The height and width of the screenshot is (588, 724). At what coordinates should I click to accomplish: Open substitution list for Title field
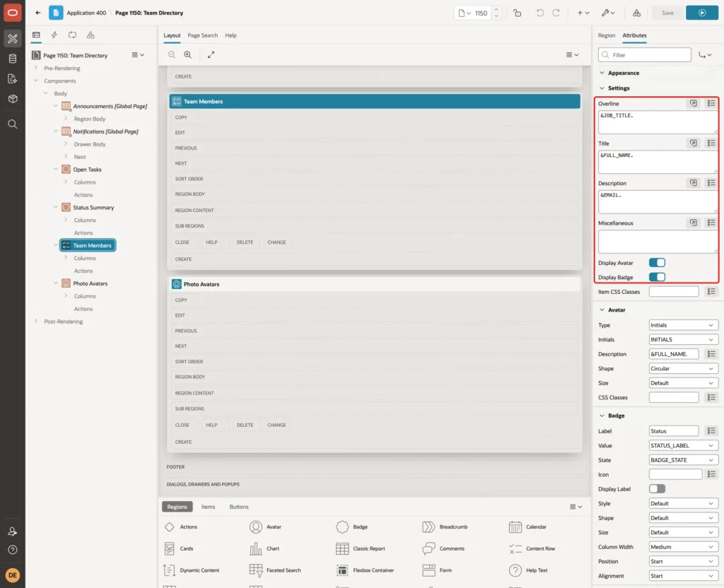pyautogui.click(x=711, y=143)
